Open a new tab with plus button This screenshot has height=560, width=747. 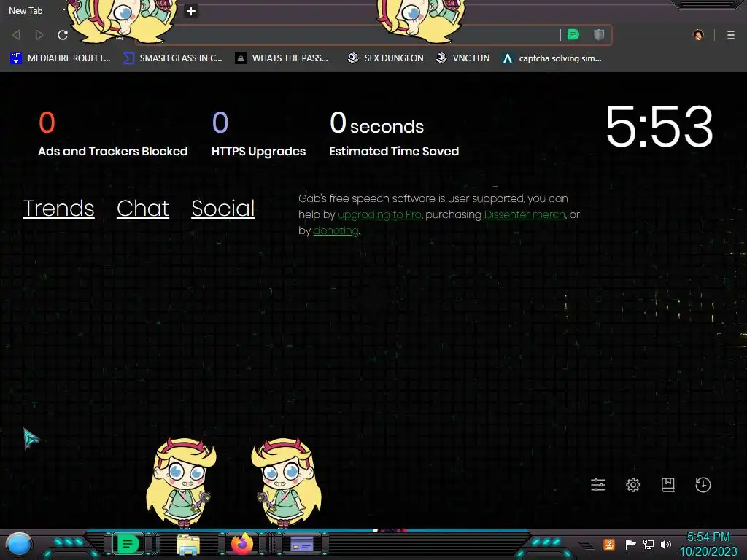click(x=190, y=11)
